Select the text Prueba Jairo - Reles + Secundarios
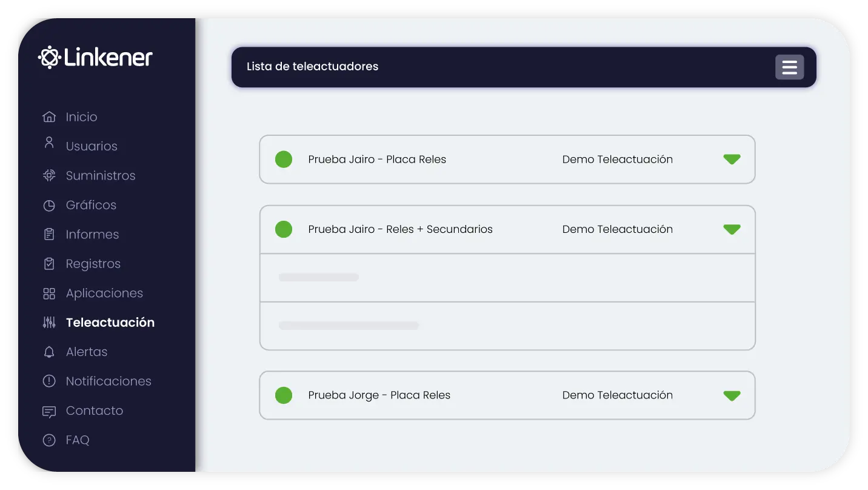Screen dimensions: 868x490 click(400, 229)
